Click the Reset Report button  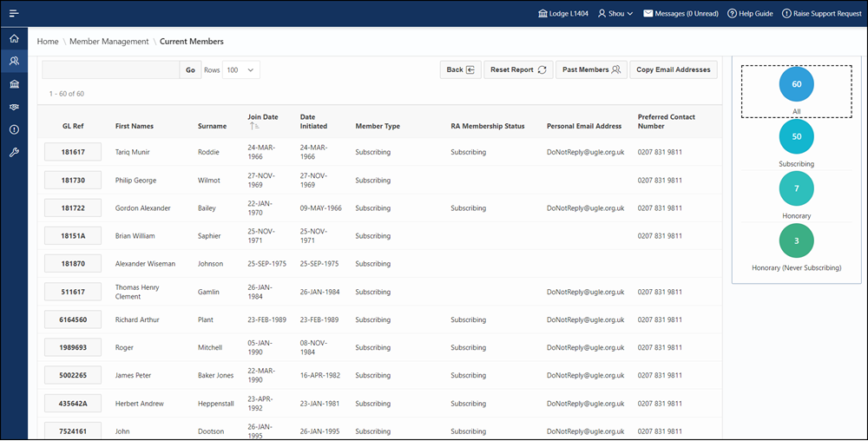tap(517, 70)
